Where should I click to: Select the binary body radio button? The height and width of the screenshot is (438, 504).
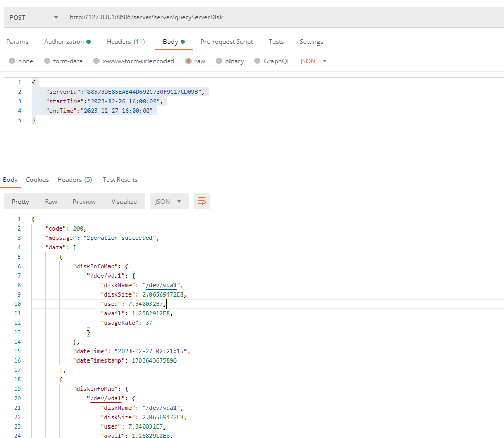click(x=220, y=61)
